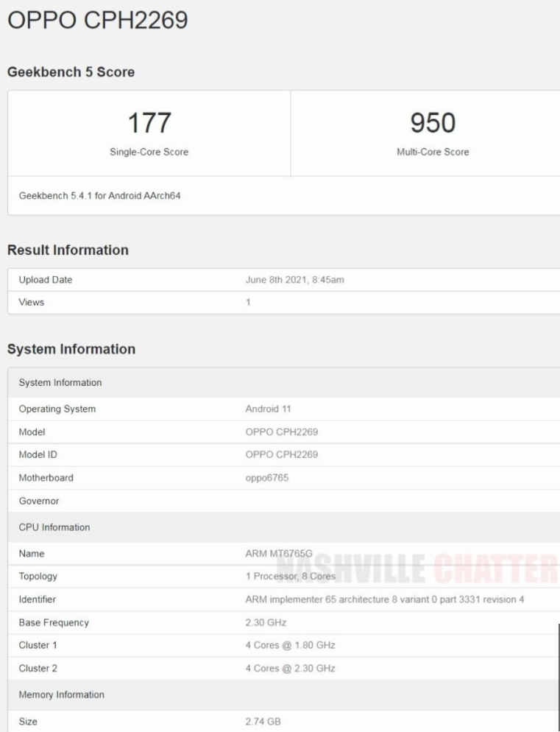This screenshot has height=732, width=560.
Task: Select the OPPO CPH2269 value in Model row
Action: (x=281, y=432)
